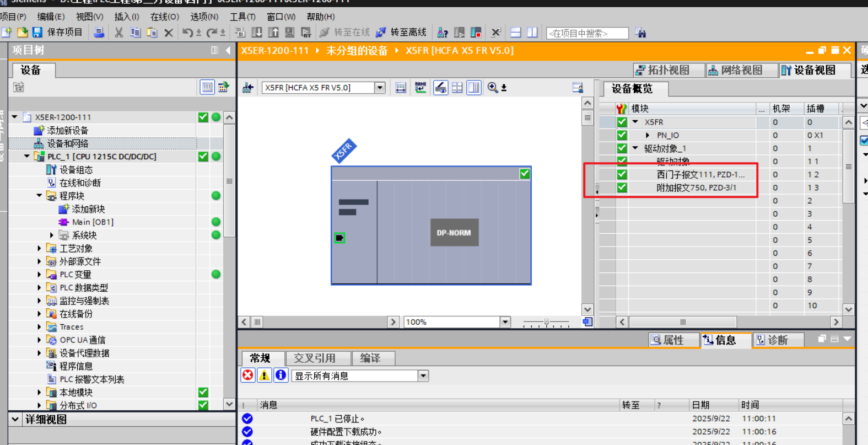
Task: Click the project search input field
Action: (x=587, y=34)
